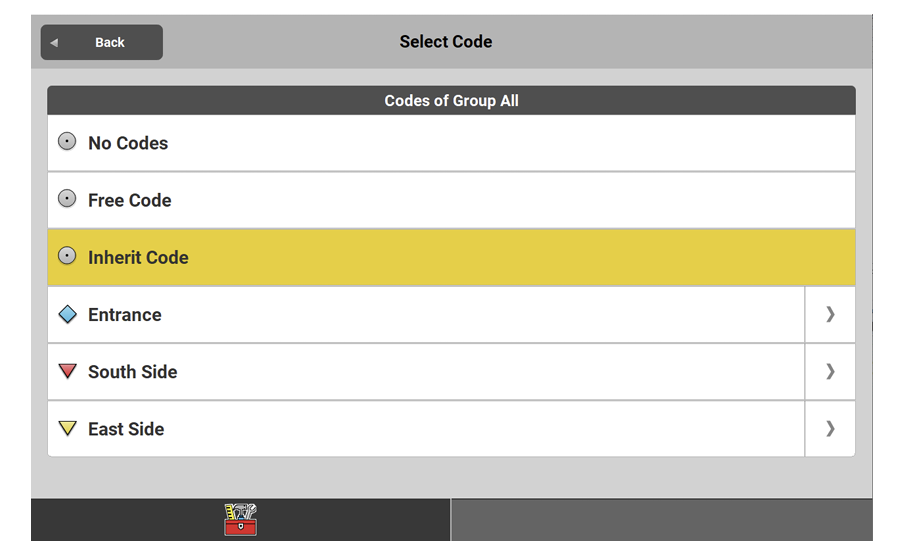Choose the Entrance code label
The width and height of the screenshot is (916, 555).
[125, 315]
